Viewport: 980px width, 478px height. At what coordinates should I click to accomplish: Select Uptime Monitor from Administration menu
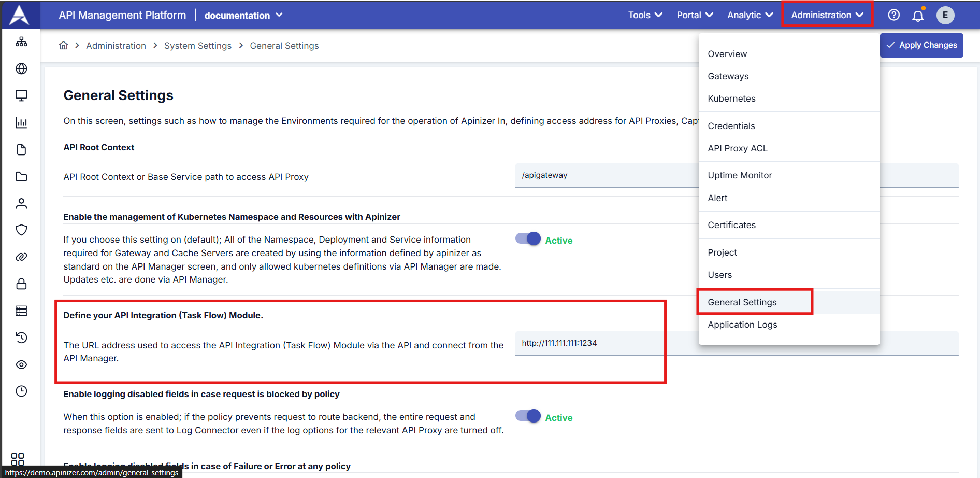point(740,175)
